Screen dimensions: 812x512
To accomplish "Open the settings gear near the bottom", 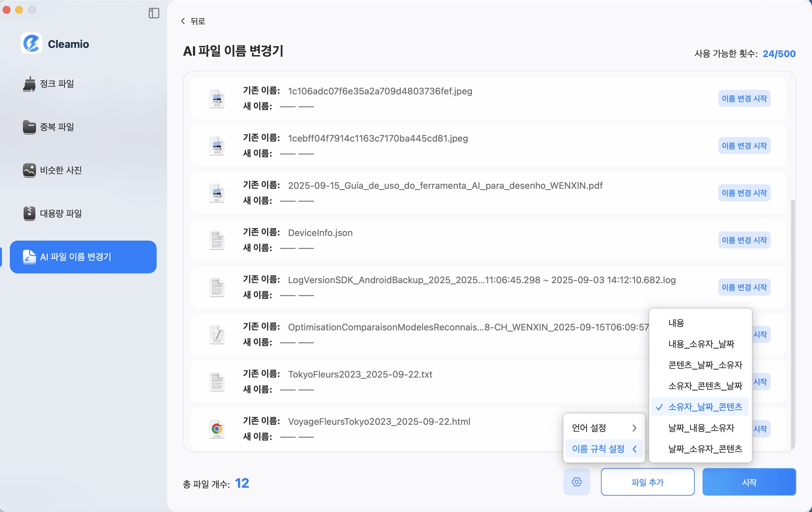I will pyautogui.click(x=576, y=482).
